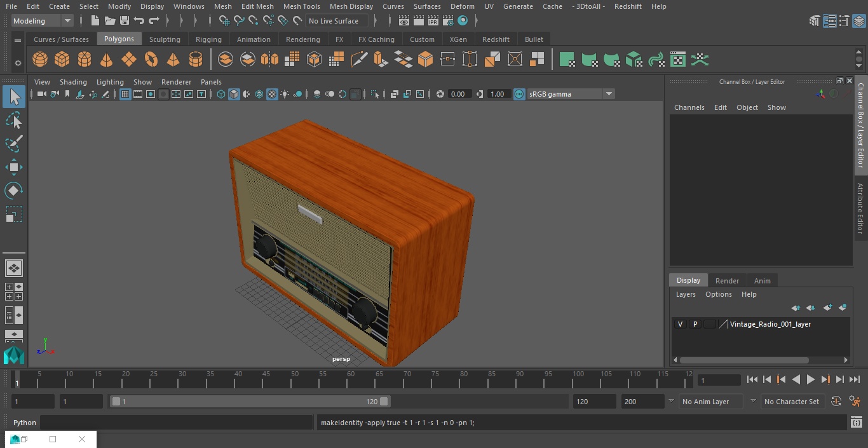The image size is (868, 448).
Task: Select the Rotate tool in toolbox
Action: tap(13, 191)
